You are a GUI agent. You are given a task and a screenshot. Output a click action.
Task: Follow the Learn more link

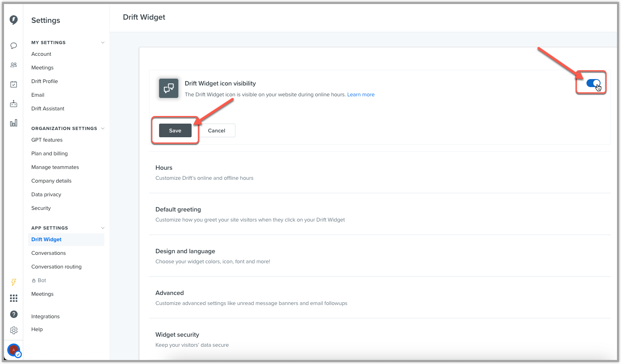(x=361, y=95)
